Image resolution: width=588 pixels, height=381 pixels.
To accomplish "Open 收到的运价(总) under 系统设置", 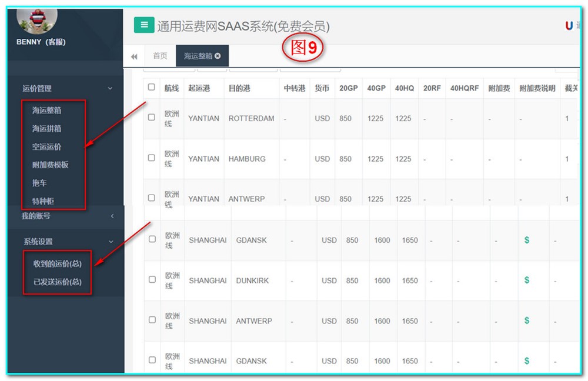I will pos(58,264).
